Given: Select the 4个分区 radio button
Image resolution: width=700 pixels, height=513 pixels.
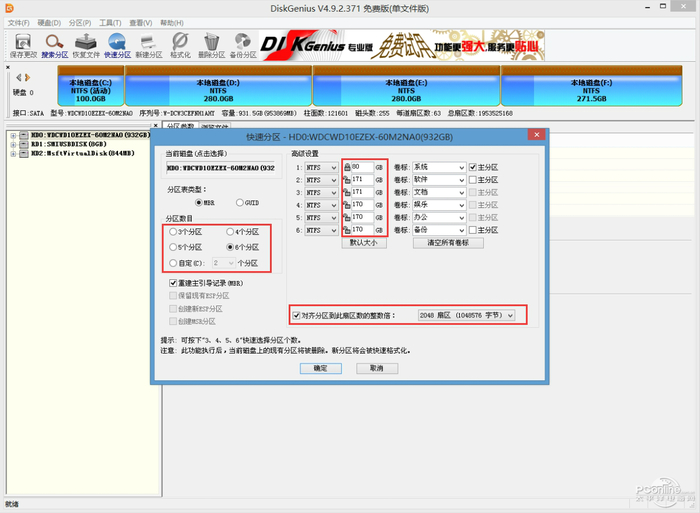Looking at the screenshot, I should (230, 231).
